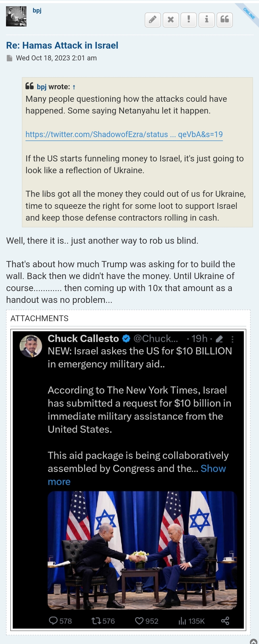259x644 pixels.
Task: Delete post using the X icon
Action: [x=171, y=19]
